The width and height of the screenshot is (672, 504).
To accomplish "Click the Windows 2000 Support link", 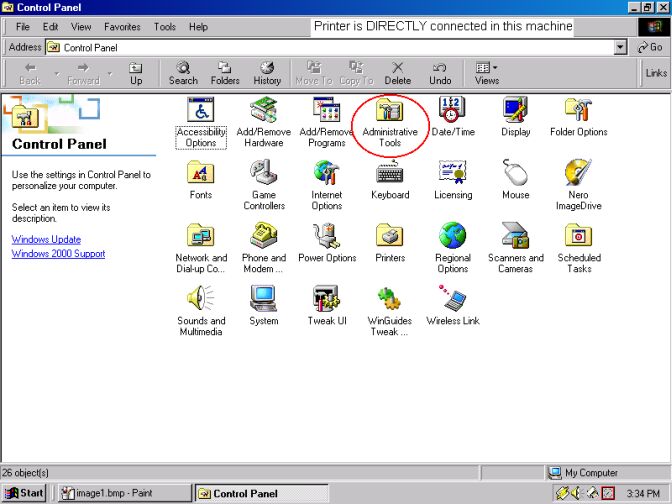I will [58, 254].
